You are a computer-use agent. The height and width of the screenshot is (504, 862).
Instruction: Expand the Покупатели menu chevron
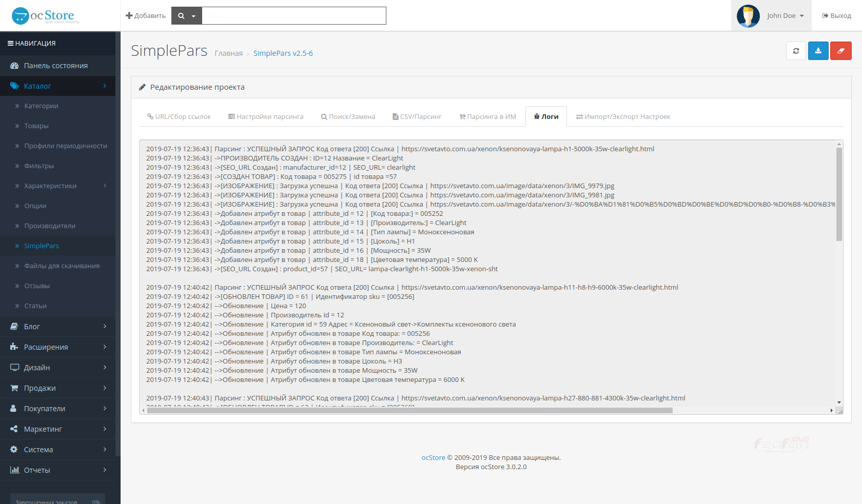[105, 409]
